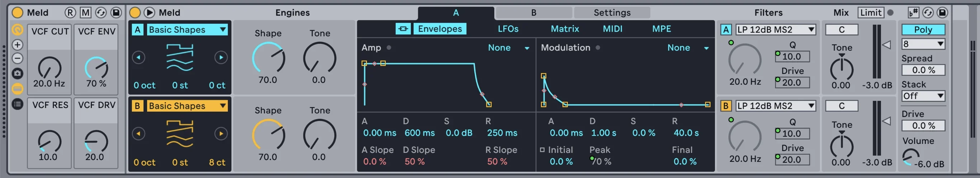Switch to the Settings tab
The width and height of the screenshot is (980, 178).
click(x=612, y=13)
